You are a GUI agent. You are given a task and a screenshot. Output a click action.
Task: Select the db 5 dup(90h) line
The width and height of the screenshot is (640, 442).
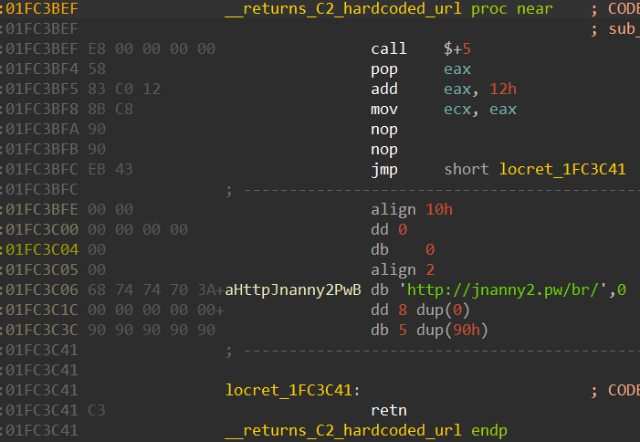(429, 330)
